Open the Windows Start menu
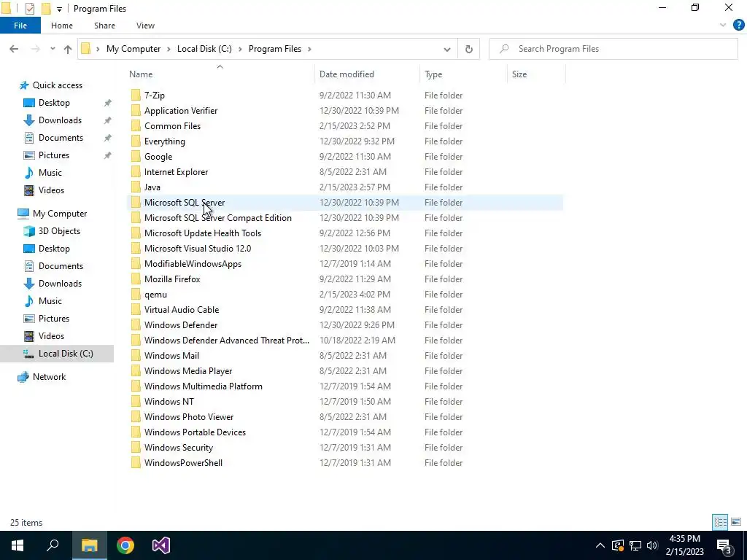Image resolution: width=747 pixels, height=560 pixels. (x=18, y=545)
